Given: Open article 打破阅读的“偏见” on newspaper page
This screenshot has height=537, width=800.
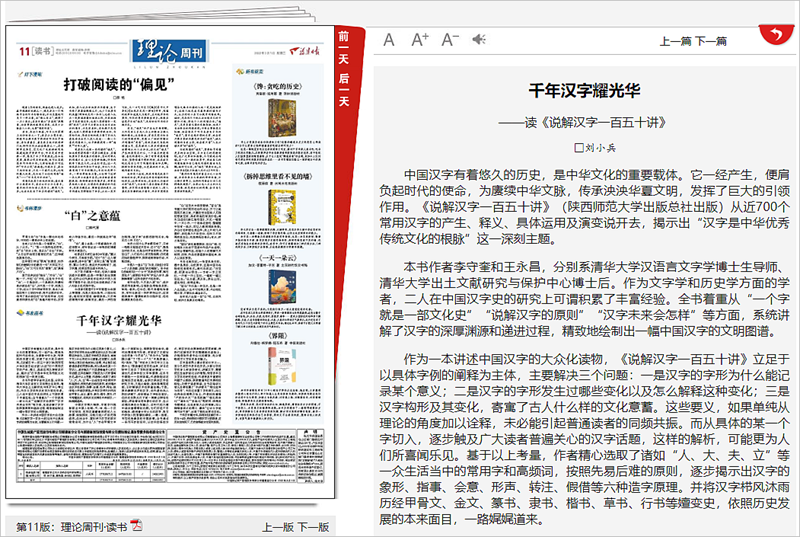Looking at the screenshot, I should (119, 85).
